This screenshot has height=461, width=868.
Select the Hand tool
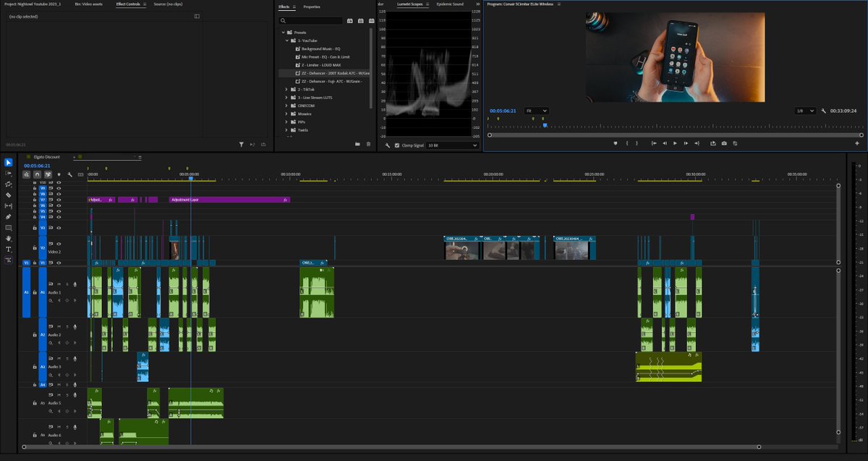(x=9, y=239)
